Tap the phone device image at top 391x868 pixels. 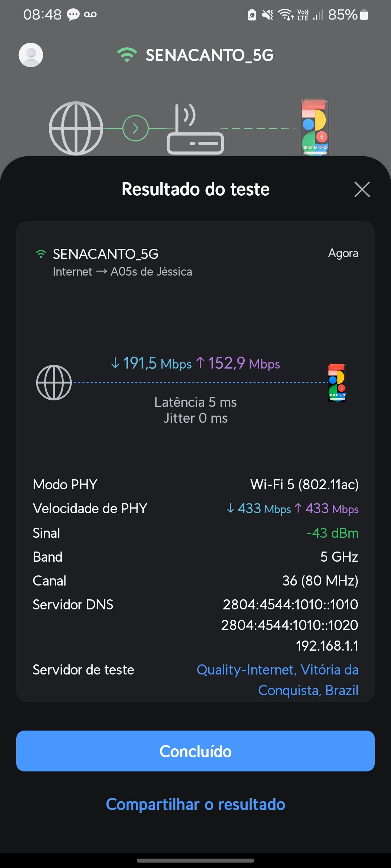pyautogui.click(x=315, y=127)
